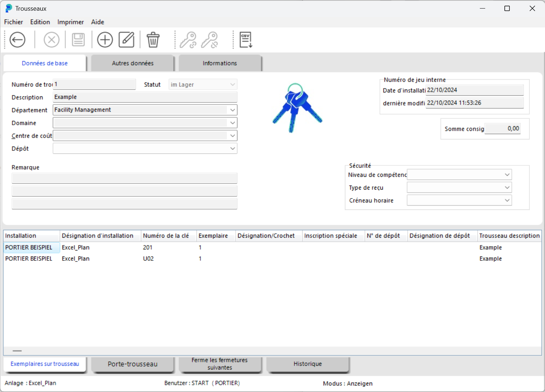Viewport: 545px width, 392px height.
Task: Click the unlink key toolbar icon
Action: [x=210, y=39]
